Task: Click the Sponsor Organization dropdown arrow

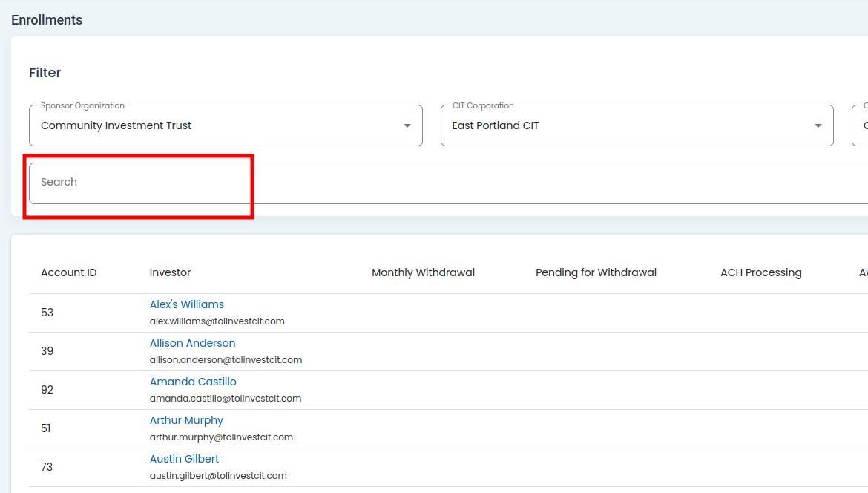Action: [407, 125]
